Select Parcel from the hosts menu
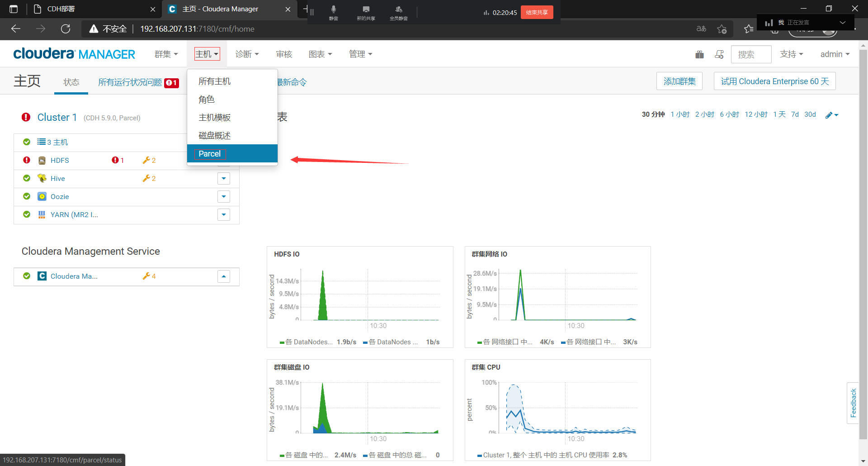This screenshot has height=466, width=868. pos(232,153)
